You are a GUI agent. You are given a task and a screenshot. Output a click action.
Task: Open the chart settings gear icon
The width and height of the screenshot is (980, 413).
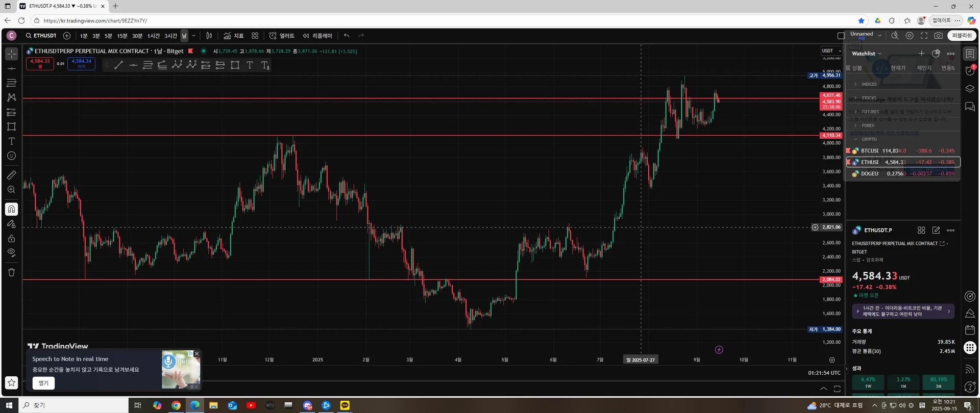point(910,36)
